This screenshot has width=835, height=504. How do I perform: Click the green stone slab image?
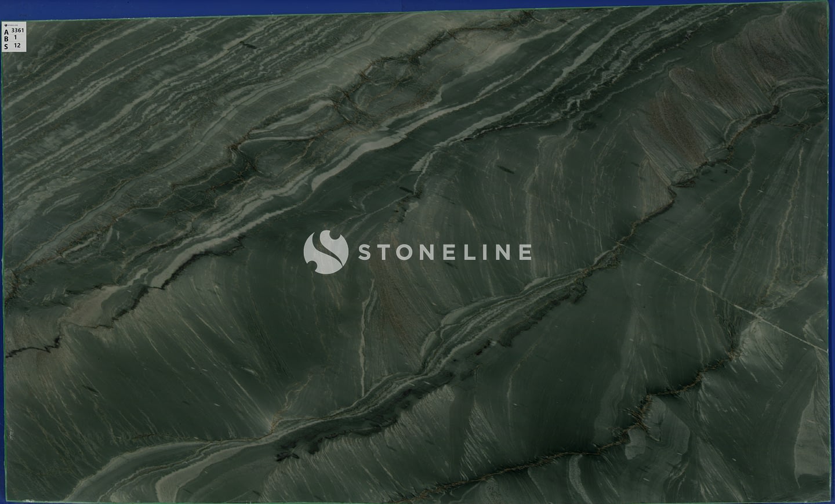coord(232,377)
